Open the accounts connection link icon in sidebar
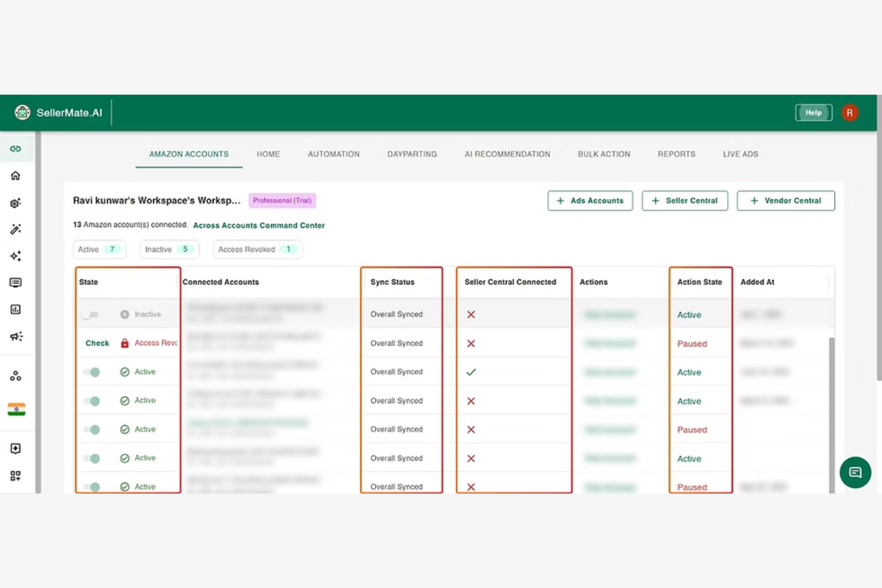The width and height of the screenshot is (882, 588). coord(15,148)
